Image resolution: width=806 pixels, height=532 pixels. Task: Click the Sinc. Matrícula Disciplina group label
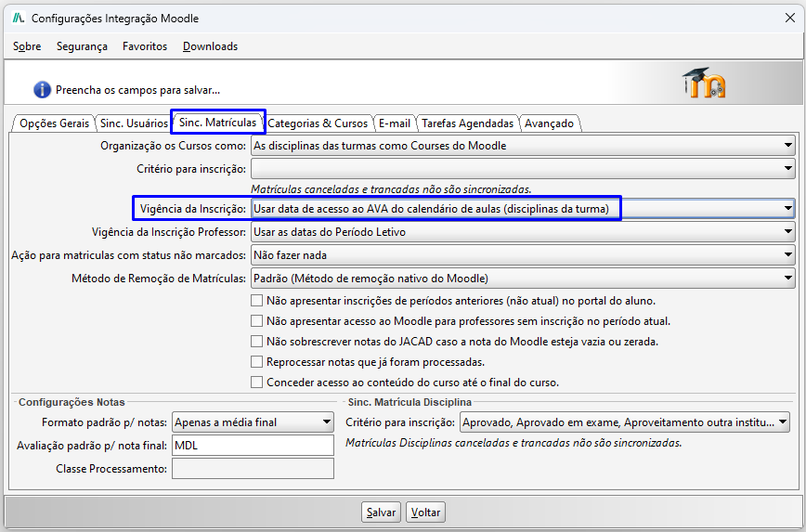click(x=409, y=402)
